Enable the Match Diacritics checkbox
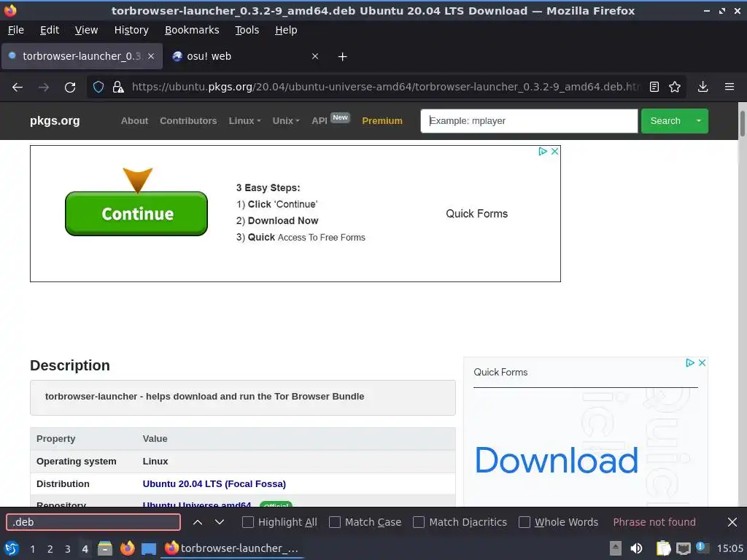 pos(419,522)
